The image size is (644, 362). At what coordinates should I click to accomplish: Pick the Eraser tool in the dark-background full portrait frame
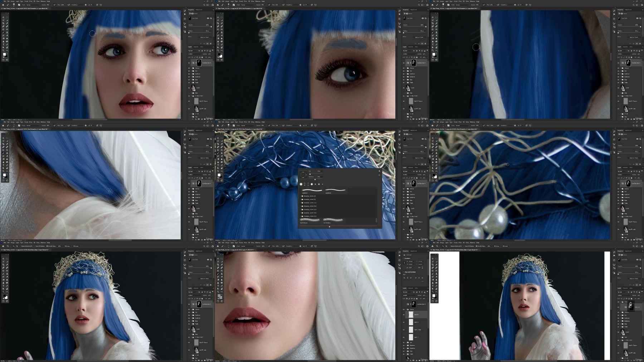[7, 277]
